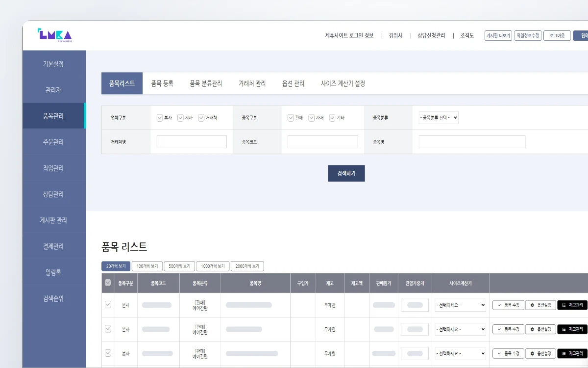Click the LMKA logo
The width and height of the screenshot is (588, 368).
pyautogui.click(x=54, y=34)
